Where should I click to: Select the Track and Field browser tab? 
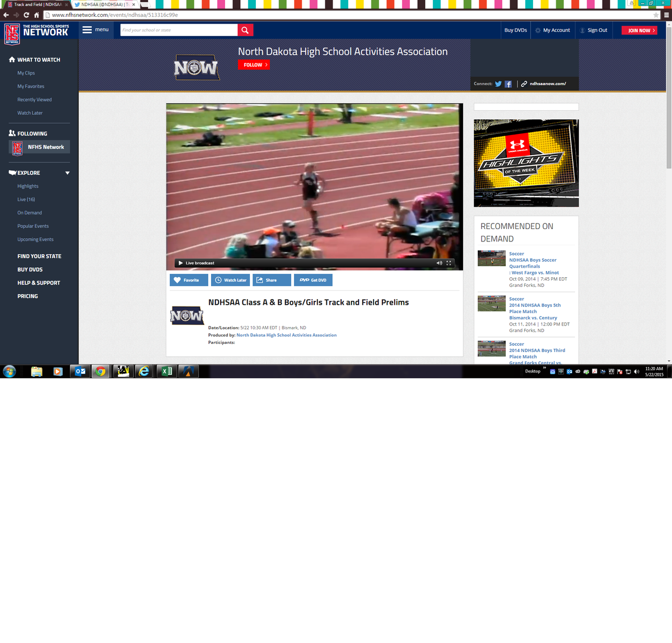pos(37,4)
